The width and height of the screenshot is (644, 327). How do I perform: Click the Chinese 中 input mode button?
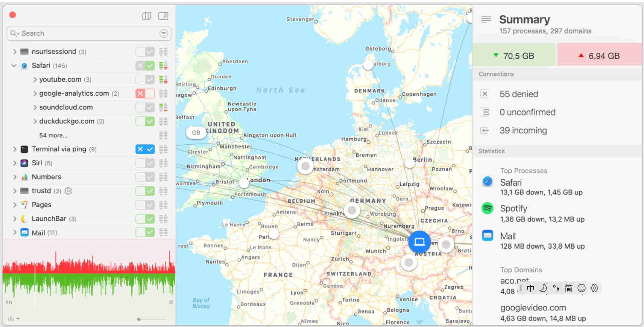tap(530, 288)
